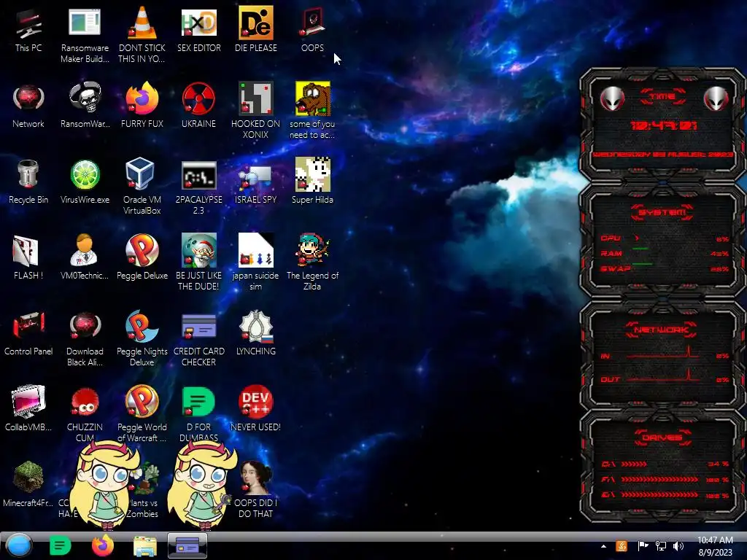This screenshot has width=747, height=560.
Task: Select the Firefox desktop shortcut icon
Action: [142, 98]
